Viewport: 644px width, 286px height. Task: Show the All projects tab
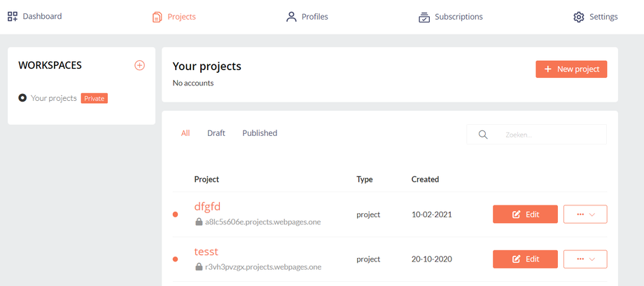coord(185,133)
